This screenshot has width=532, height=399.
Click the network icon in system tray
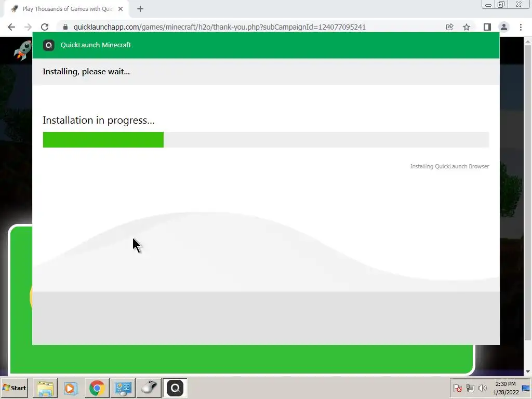470,388
